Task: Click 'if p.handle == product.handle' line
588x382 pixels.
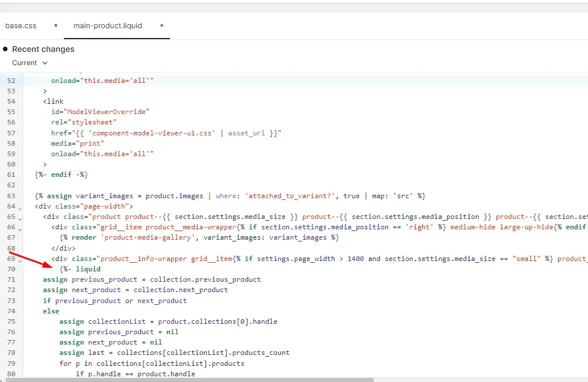Action: click(135, 374)
